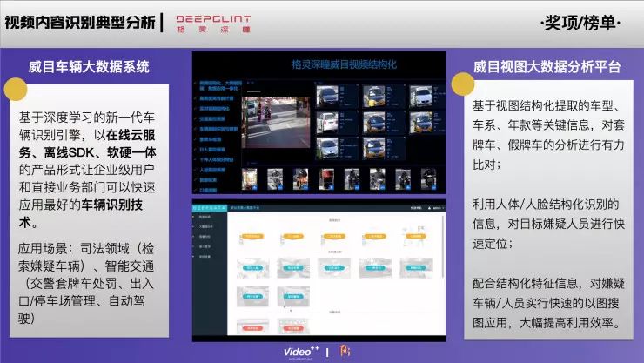Click the fourth yellow pill button
The width and height of the screenshot is (644, 363).
tap(375, 236)
